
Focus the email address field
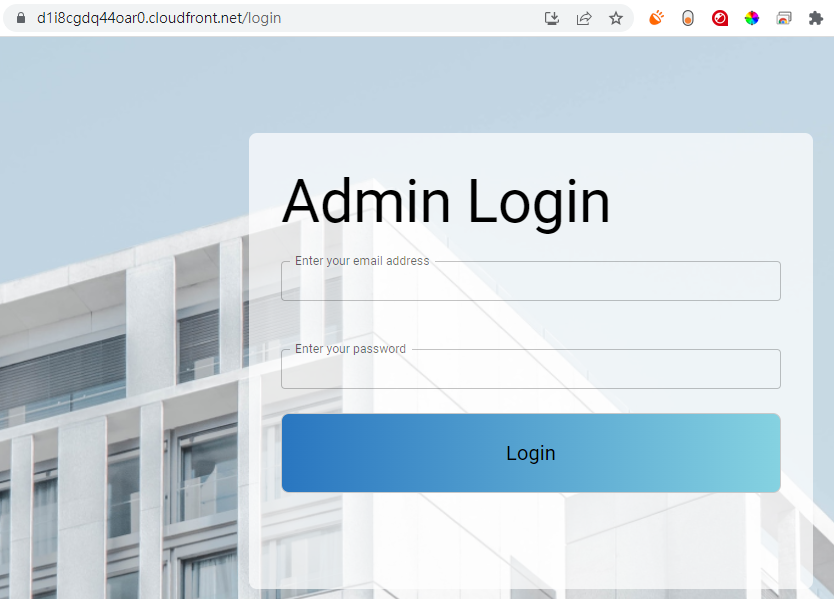coord(531,281)
